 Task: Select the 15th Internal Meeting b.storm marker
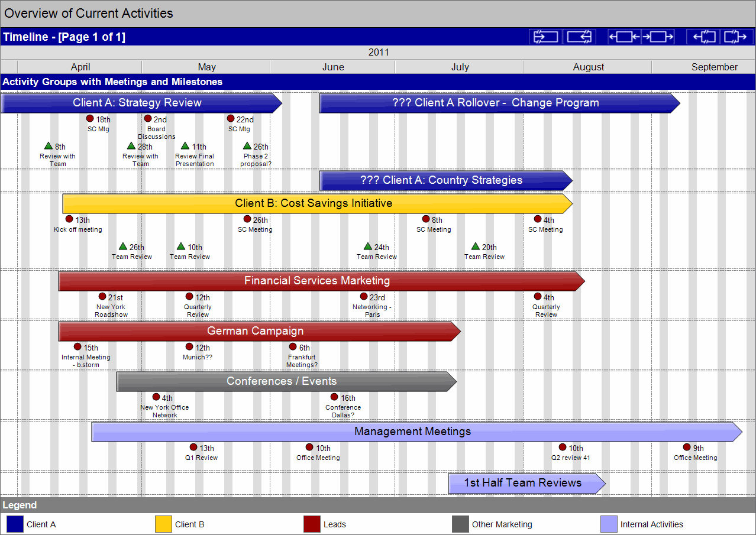(77, 347)
